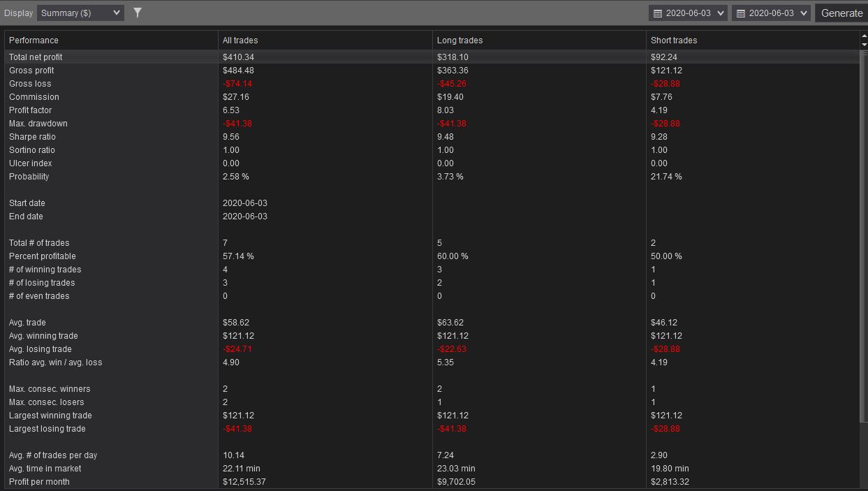Select the Avg. # of trades per day row
The image size is (868, 491).
tap(432, 455)
